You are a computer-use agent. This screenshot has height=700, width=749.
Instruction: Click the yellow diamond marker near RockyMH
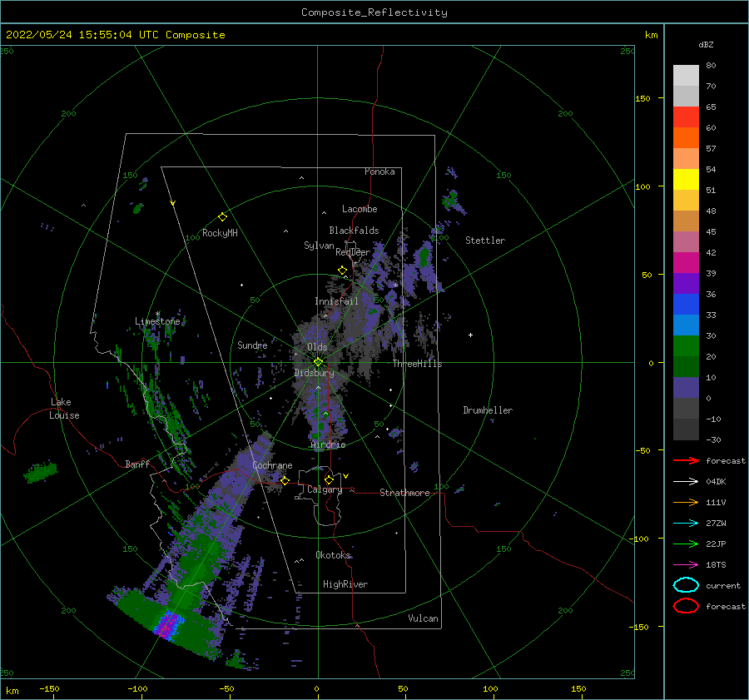222,217
